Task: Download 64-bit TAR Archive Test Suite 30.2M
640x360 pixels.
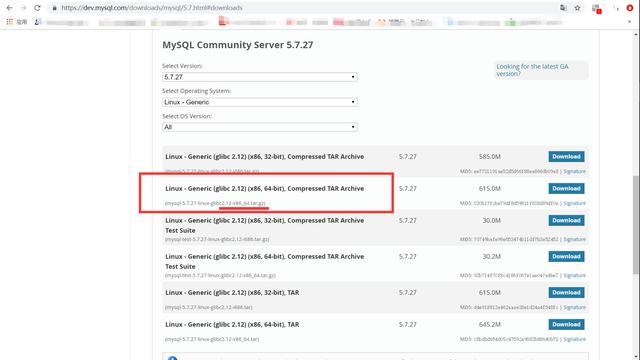Action: [x=566, y=256]
